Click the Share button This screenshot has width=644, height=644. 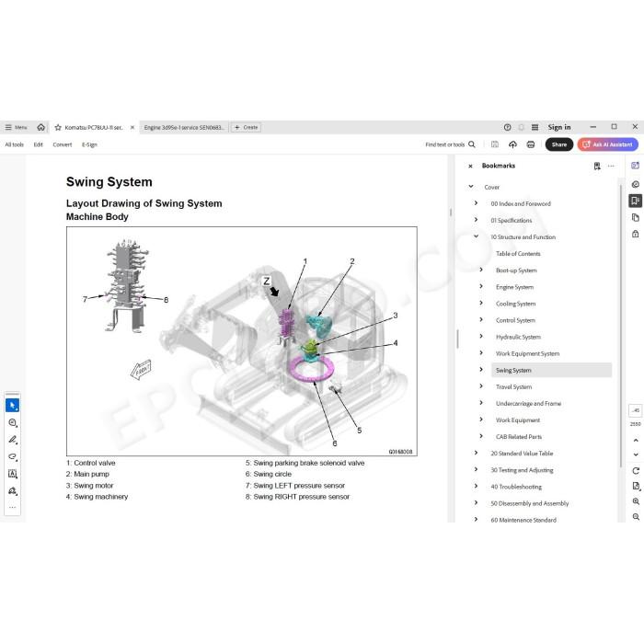pyautogui.click(x=559, y=144)
